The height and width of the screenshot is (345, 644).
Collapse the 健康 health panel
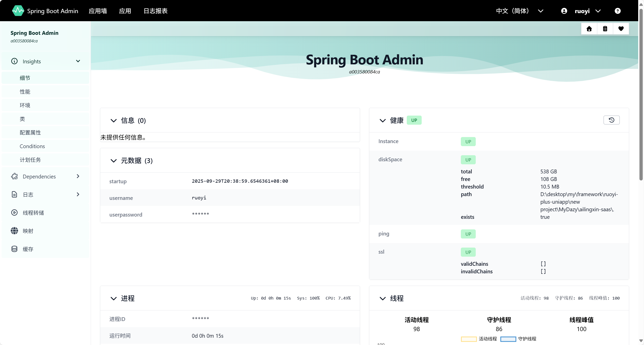pyautogui.click(x=383, y=121)
